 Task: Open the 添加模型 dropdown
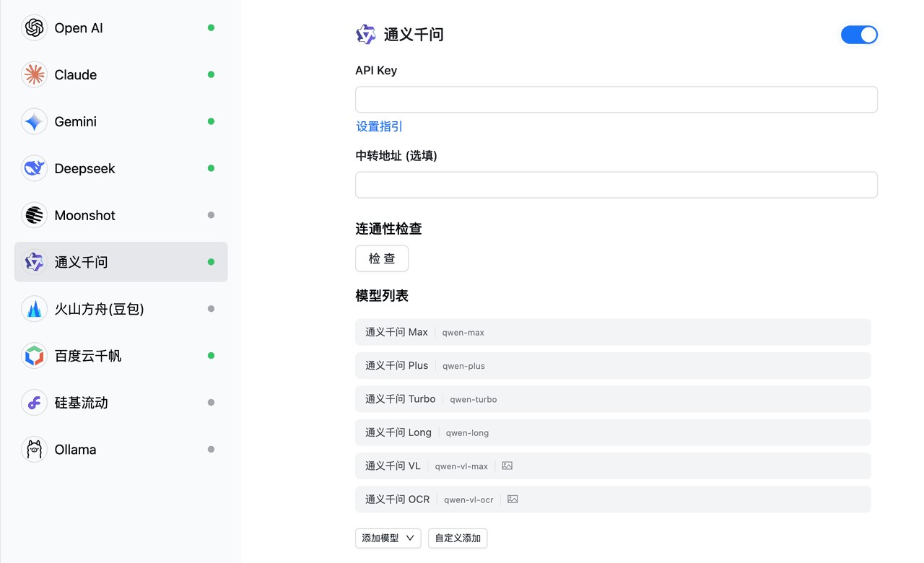(388, 538)
